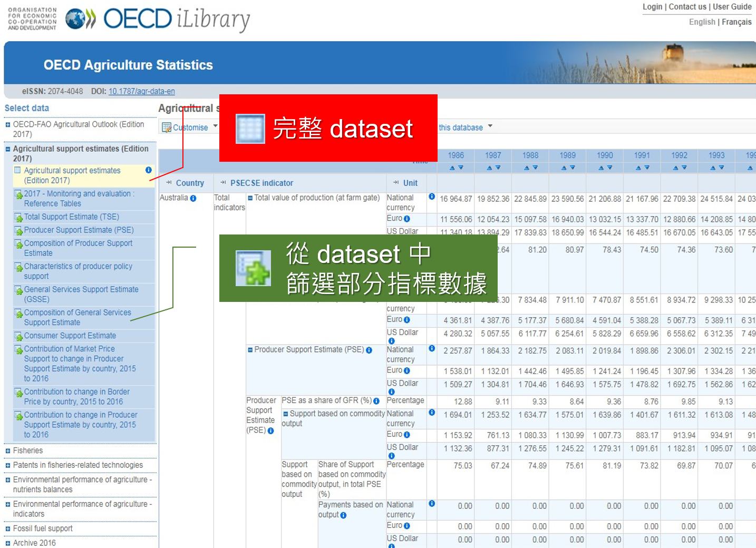Click info icon next to Australia
Viewport: 756px width, 548px height.
[x=193, y=199]
